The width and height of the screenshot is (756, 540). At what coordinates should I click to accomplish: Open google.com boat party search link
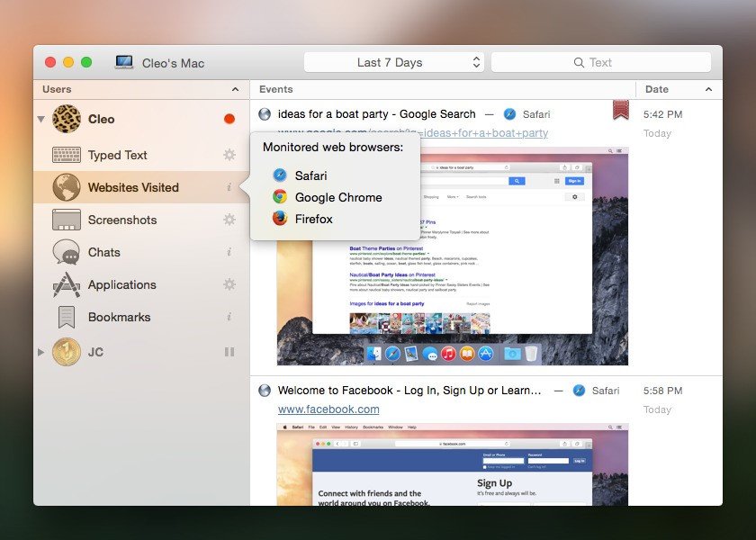tap(484, 133)
